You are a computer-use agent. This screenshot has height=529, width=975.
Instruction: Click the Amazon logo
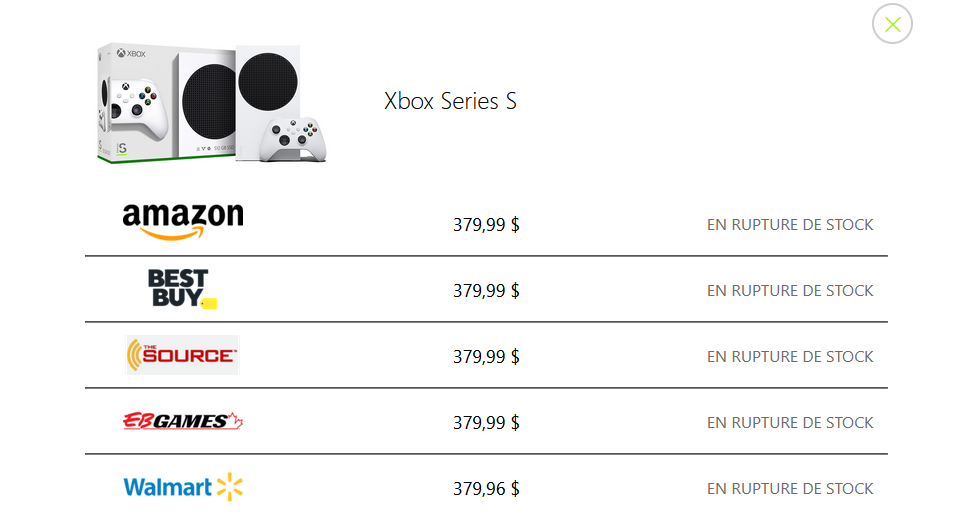[182, 220]
